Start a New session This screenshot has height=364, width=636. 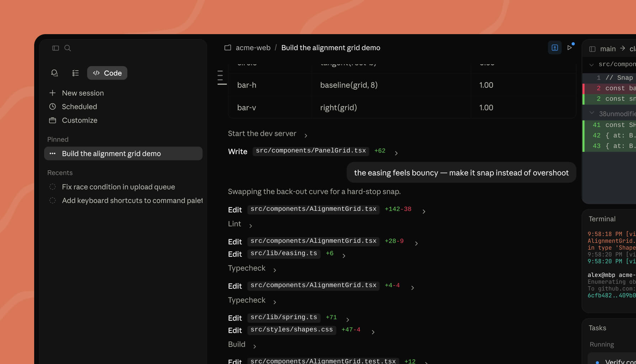point(83,93)
